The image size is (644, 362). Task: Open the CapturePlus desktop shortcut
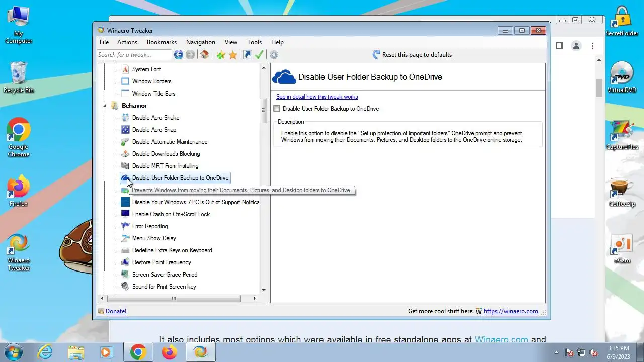point(622,135)
